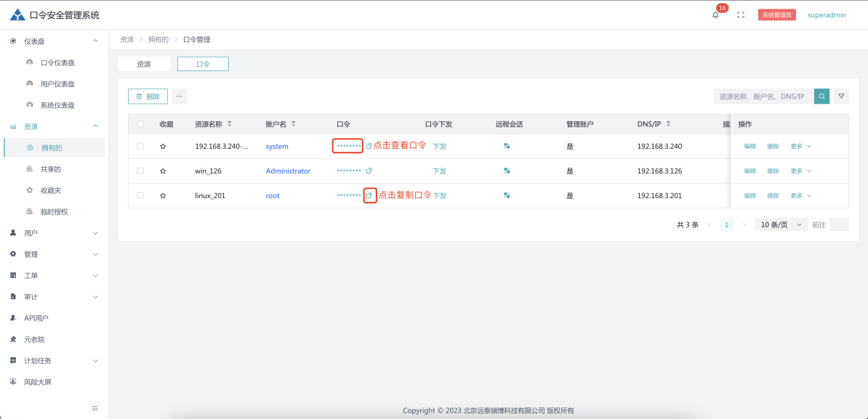The height and width of the screenshot is (419, 868).
Task: Expand the 用户 sidebar menu
Action: (55, 233)
